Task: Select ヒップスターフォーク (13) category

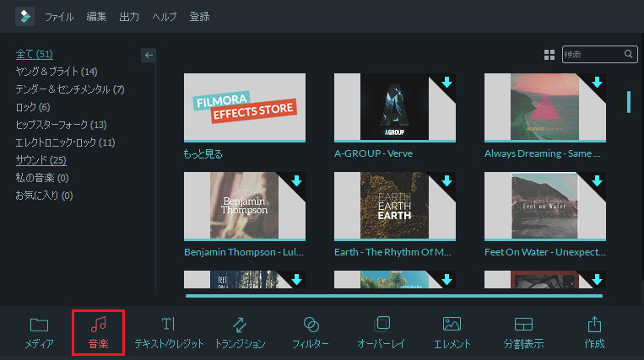Action: tap(62, 125)
